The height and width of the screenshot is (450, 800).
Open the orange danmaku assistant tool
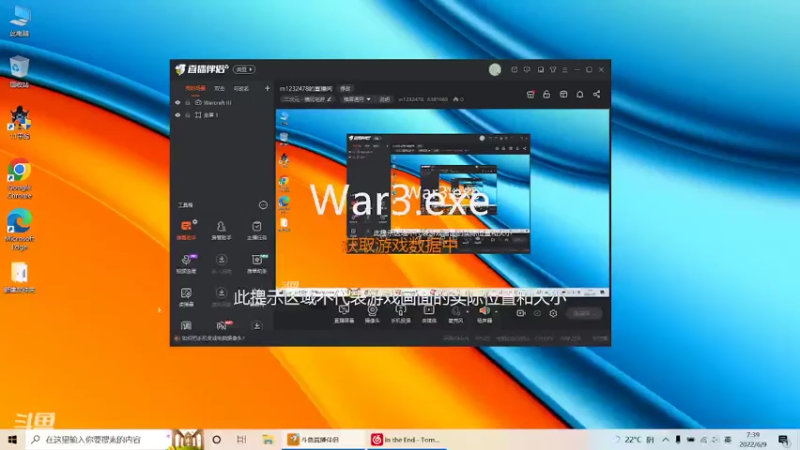click(186, 229)
